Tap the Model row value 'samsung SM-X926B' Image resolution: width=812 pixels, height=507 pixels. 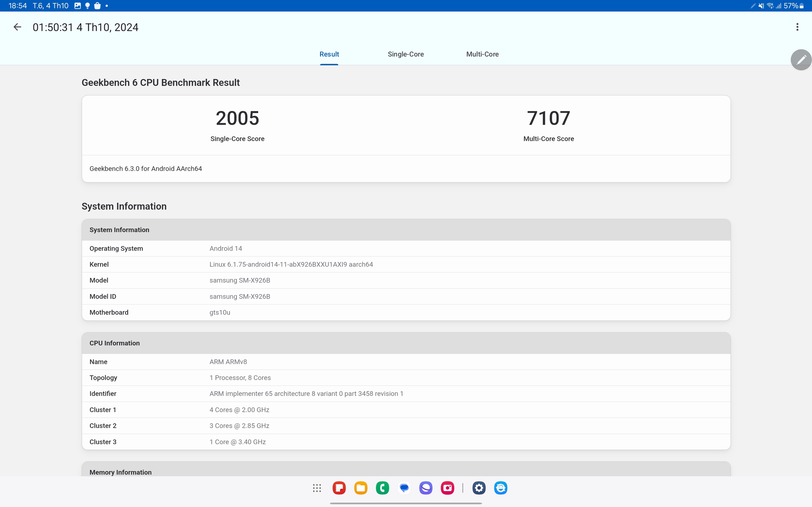pos(239,280)
